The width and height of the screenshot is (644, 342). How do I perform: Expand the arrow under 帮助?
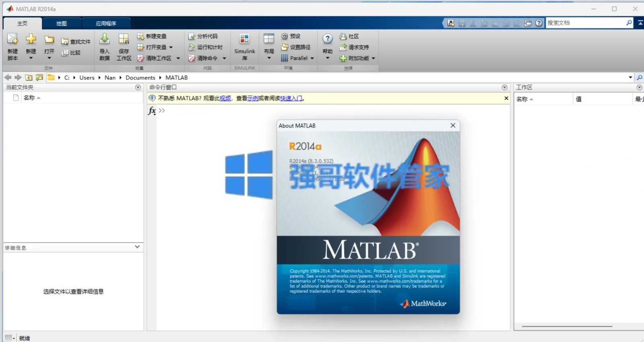click(x=328, y=58)
